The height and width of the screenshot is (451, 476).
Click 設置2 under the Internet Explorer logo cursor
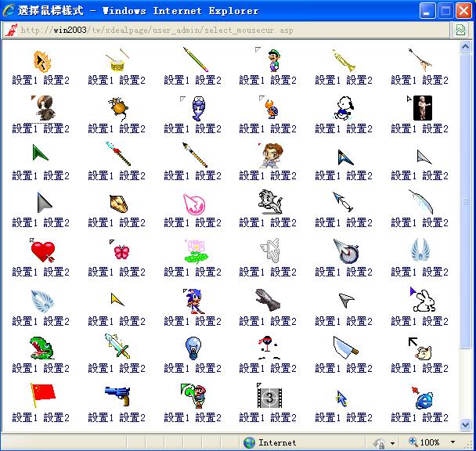[x=435, y=418]
